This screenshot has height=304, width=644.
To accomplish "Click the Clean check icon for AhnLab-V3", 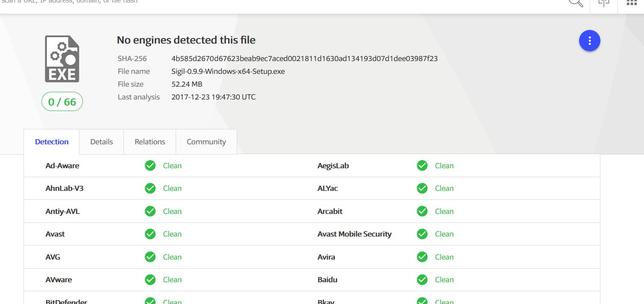I will (x=150, y=188).
